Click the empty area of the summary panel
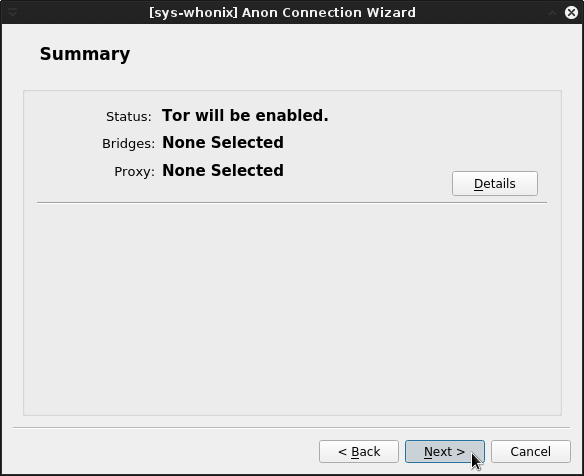 click(292, 309)
